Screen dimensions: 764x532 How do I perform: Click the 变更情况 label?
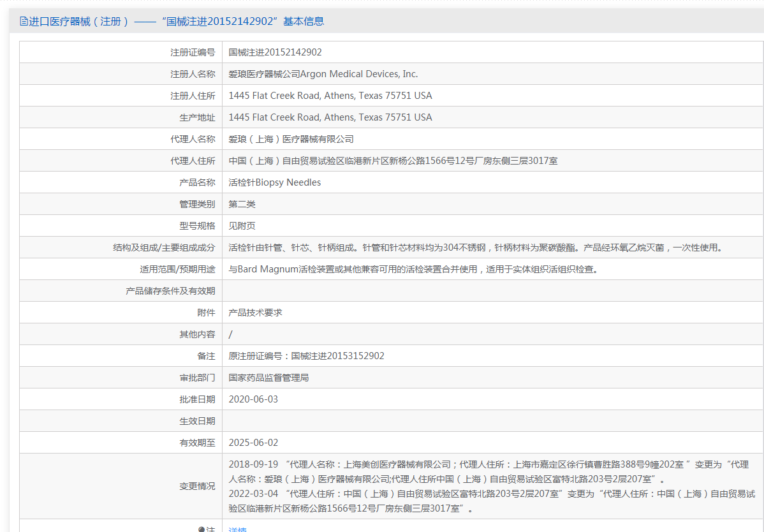(x=197, y=486)
